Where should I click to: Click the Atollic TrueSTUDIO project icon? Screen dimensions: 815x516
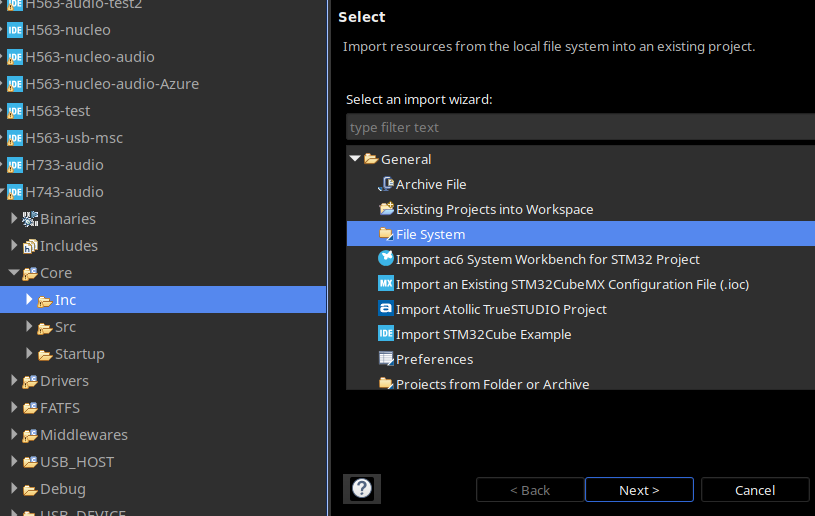386,309
